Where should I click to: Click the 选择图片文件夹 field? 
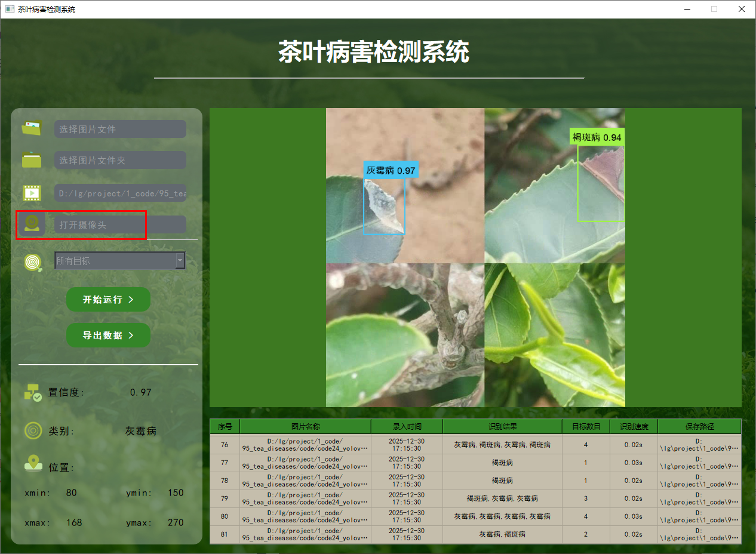[x=120, y=160]
